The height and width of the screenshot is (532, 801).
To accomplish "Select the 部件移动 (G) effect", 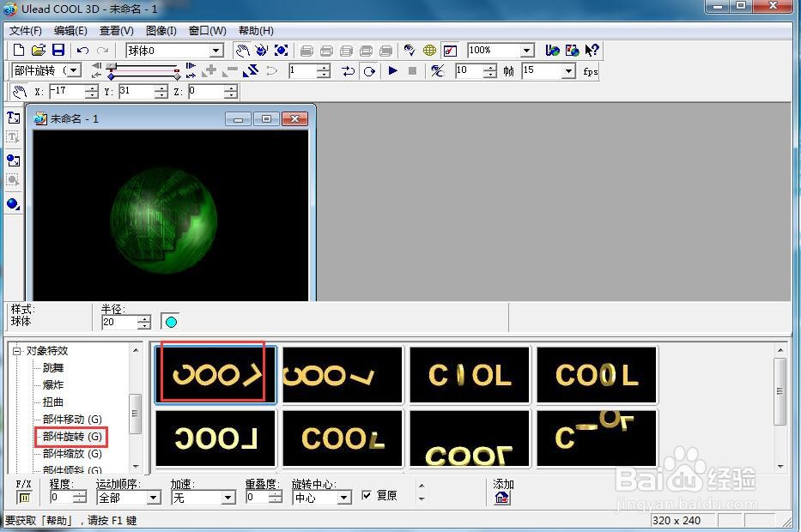I will [x=72, y=420].
